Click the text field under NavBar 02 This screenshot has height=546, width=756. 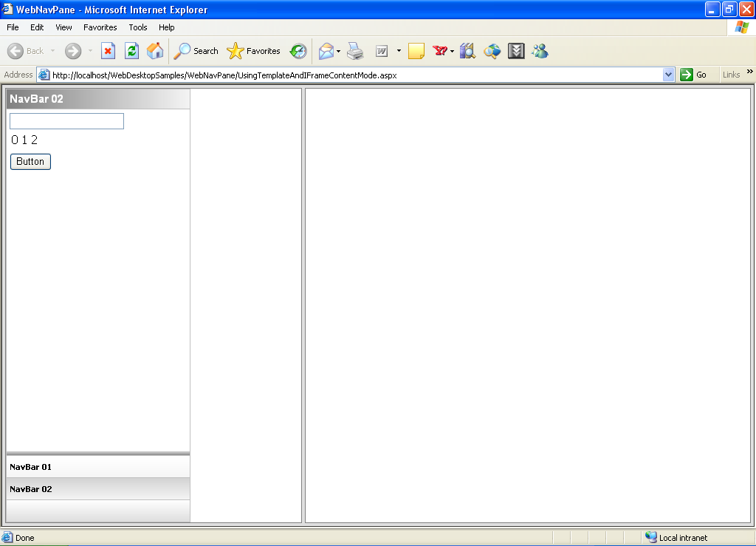[x=66, y=121]
